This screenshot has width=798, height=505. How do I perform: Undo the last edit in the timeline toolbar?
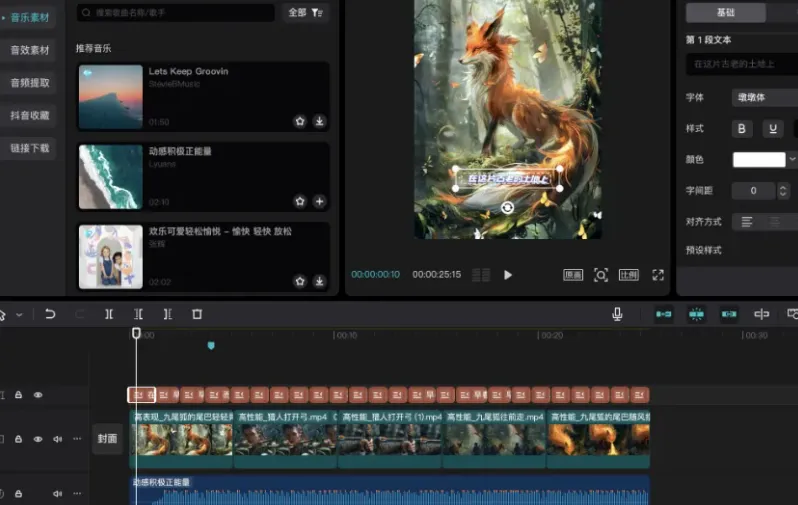click(x=50, y=314)
